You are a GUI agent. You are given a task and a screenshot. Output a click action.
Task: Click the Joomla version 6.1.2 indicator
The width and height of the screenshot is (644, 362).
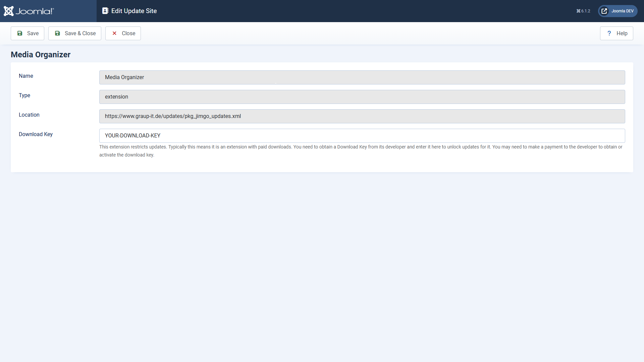(x=583, y=11)
